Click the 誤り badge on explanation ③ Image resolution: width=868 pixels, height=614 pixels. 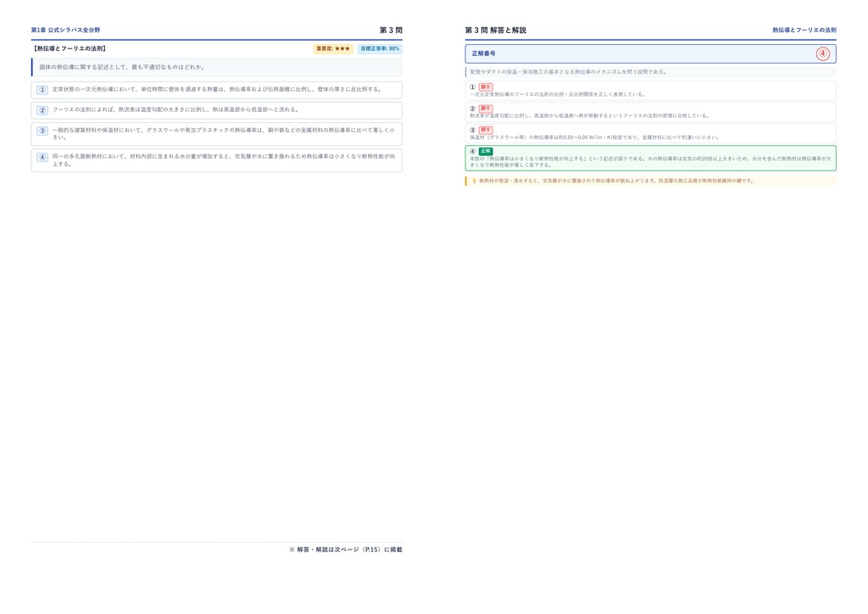tap(486, 130)
